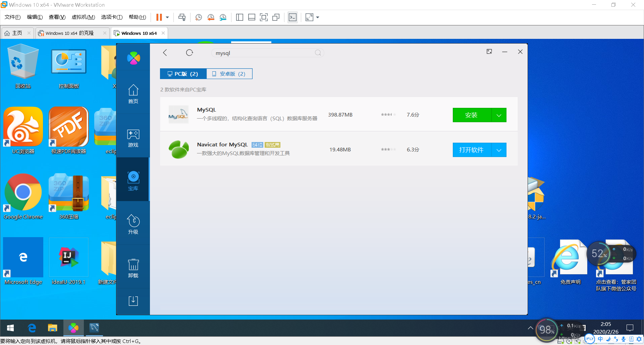Viewport: 644px width, 345px height.
Task: Pause the virtual machine
Action: [159, 17]
